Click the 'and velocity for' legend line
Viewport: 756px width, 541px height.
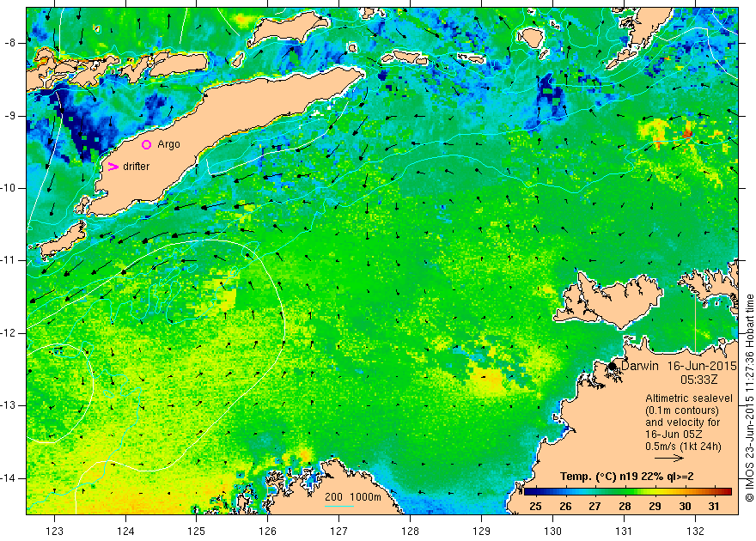pos(683,422)
